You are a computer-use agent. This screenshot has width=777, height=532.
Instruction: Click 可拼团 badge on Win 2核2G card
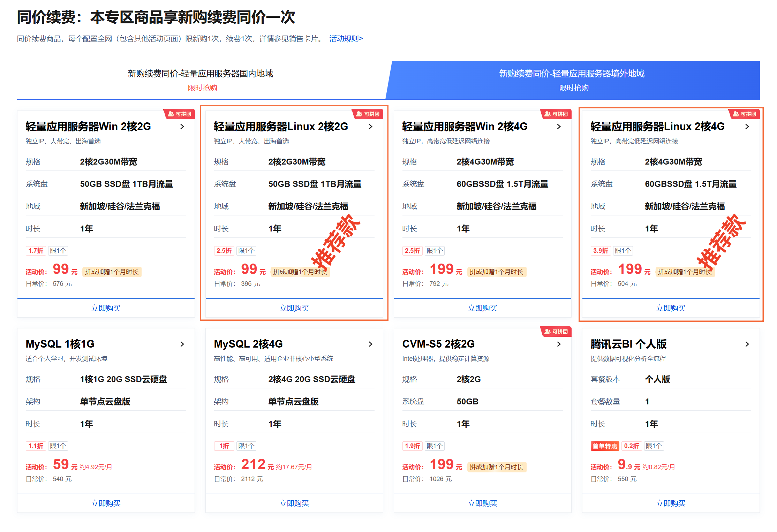click(x=179, y=114)
